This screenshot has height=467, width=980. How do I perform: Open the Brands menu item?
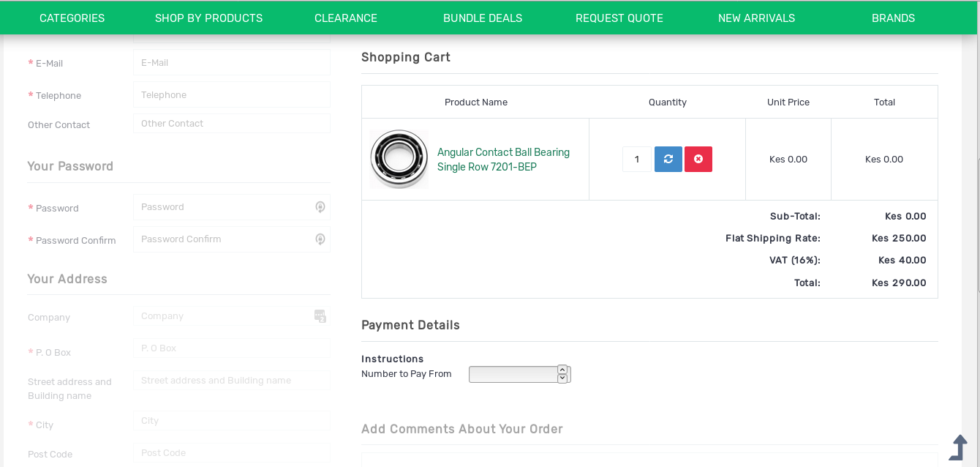coord(893,18)
